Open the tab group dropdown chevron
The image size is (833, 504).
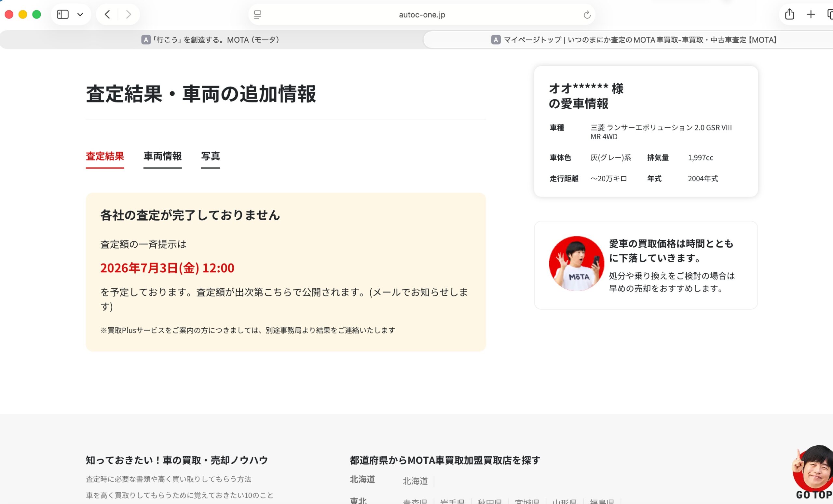[80, 15]
